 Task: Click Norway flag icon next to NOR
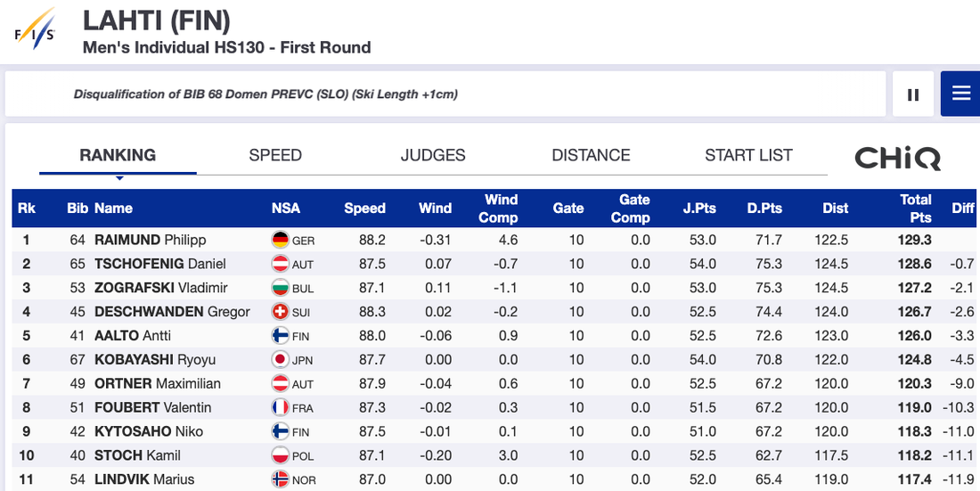pyautogui.click(x=281, y=479)
